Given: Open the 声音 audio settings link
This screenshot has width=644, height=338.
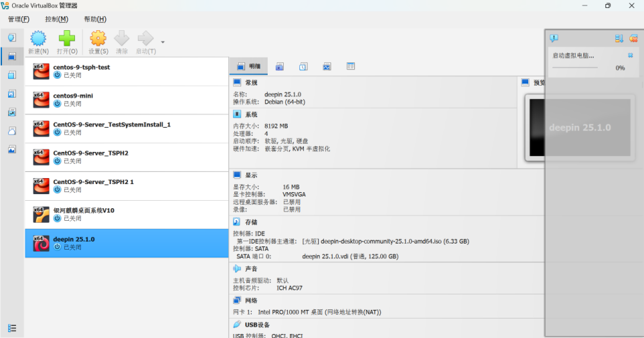Looking at the screenshot, I should pos(251,269).
